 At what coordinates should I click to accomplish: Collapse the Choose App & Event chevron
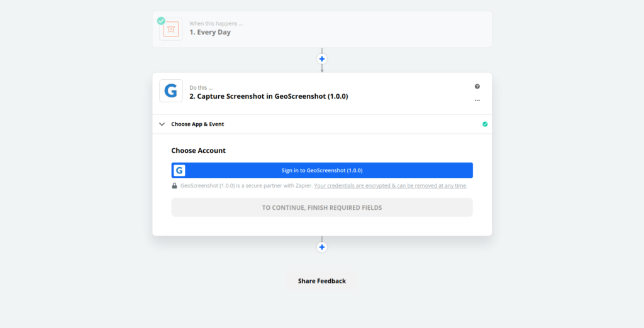pos(162,124)
